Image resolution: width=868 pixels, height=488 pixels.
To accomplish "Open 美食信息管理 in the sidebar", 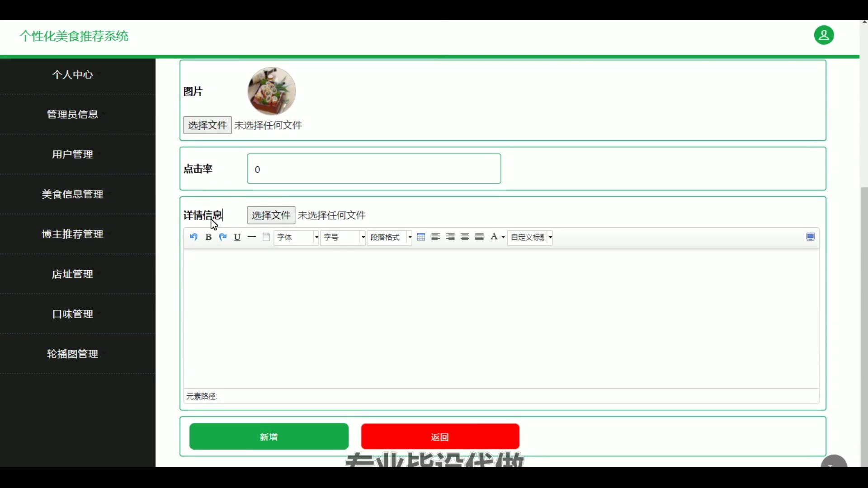I will coord(73,194).
